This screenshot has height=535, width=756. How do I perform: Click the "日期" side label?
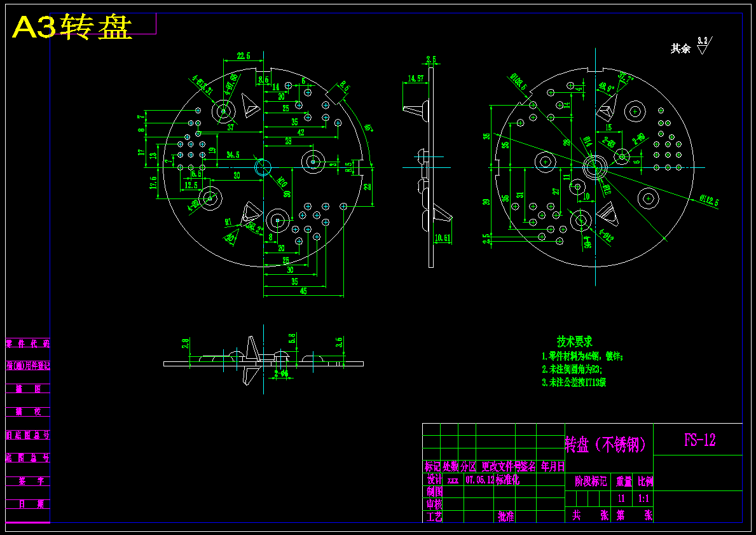(31, 504)
